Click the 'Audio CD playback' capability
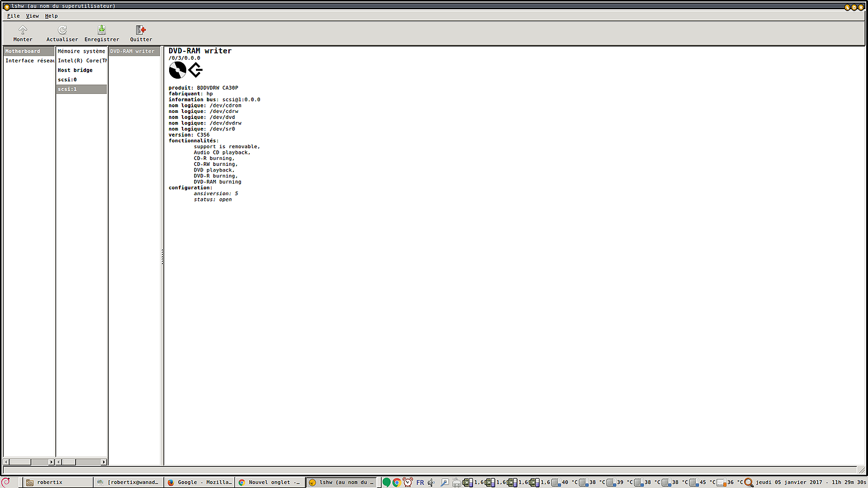868x488 pixels. coord(222,152)
